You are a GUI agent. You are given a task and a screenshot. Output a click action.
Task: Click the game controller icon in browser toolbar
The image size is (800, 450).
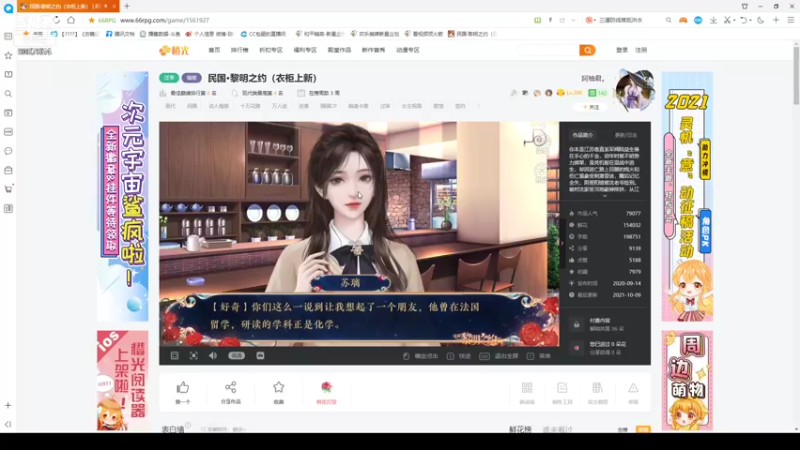683,20
